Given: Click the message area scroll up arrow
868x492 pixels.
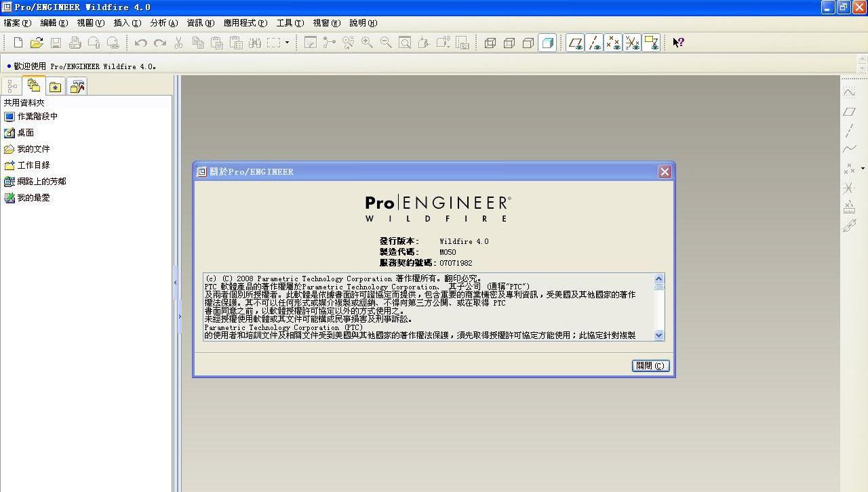Looking at the screenshot, I should (x=863, y=60).
